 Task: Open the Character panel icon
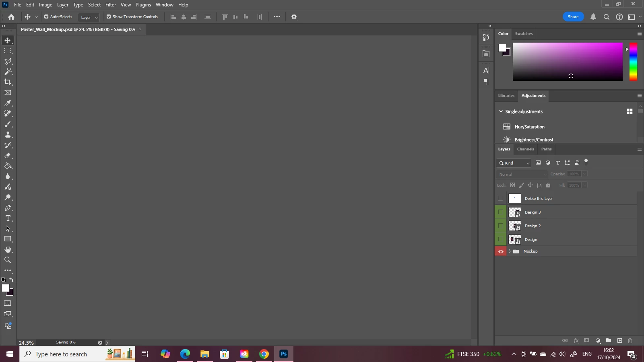486,70
